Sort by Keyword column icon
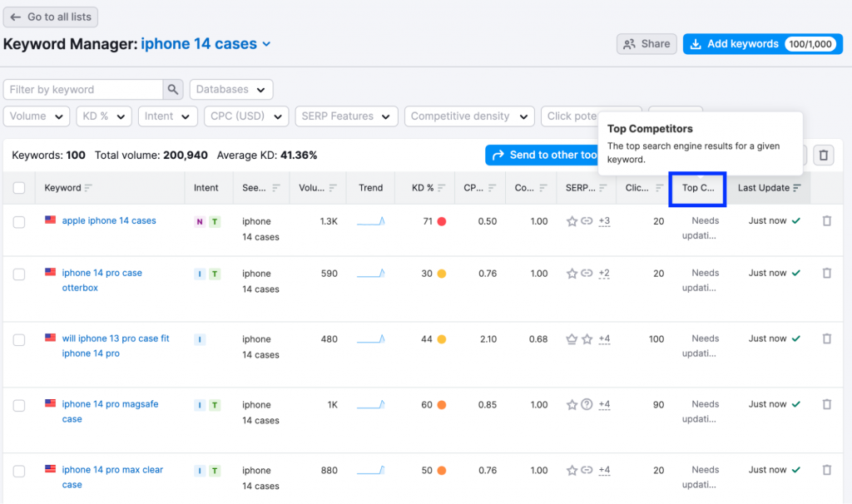 click(88, 188)
